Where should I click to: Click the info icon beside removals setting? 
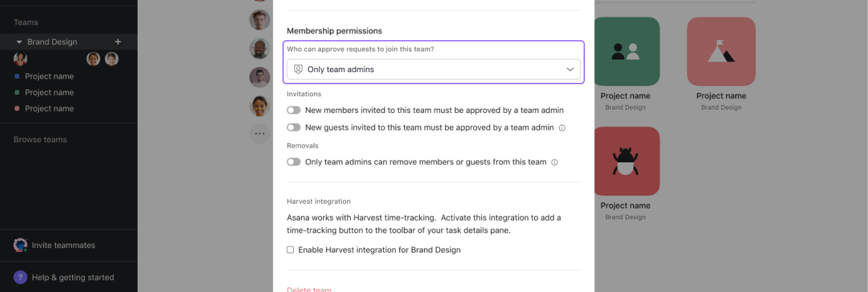555,162
